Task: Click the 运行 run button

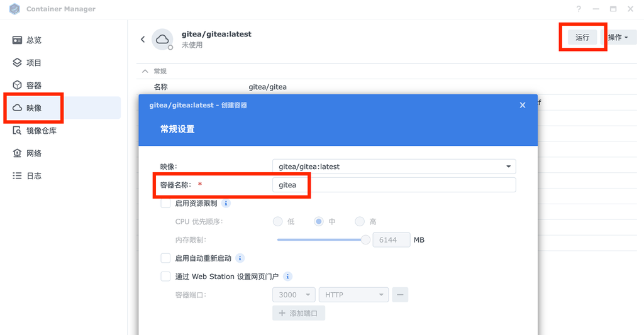Action: (582, 37)
